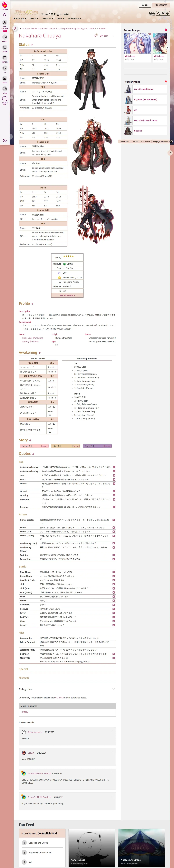The width and height of the screenshot is (174, 868).
Task: Open the Attribute:Gentle category link
Action: (29, 29)
